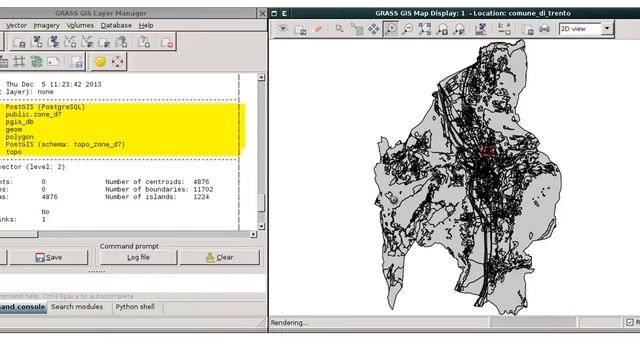640x360 pixels.
Task: Click the Save output button
Action: pos(49,258)
